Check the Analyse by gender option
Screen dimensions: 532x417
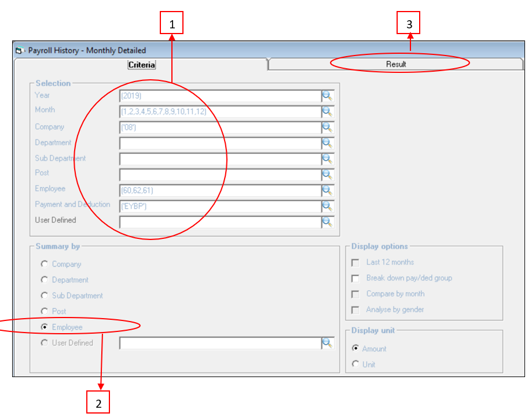click(x=355, y=310)
